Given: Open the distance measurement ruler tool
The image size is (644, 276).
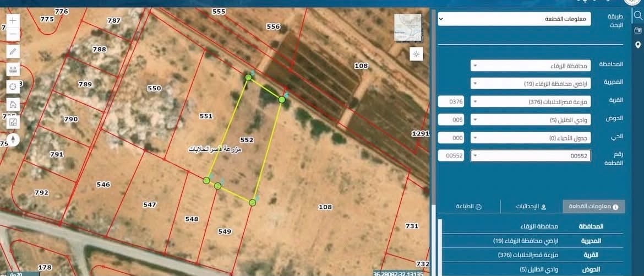Looking at the screenshot, I should pos(13,69).
